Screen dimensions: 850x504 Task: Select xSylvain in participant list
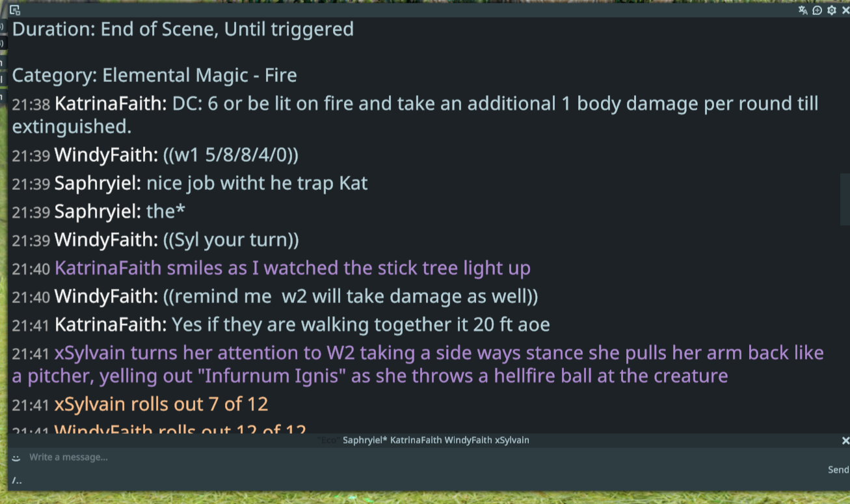[x=512, y=440]
